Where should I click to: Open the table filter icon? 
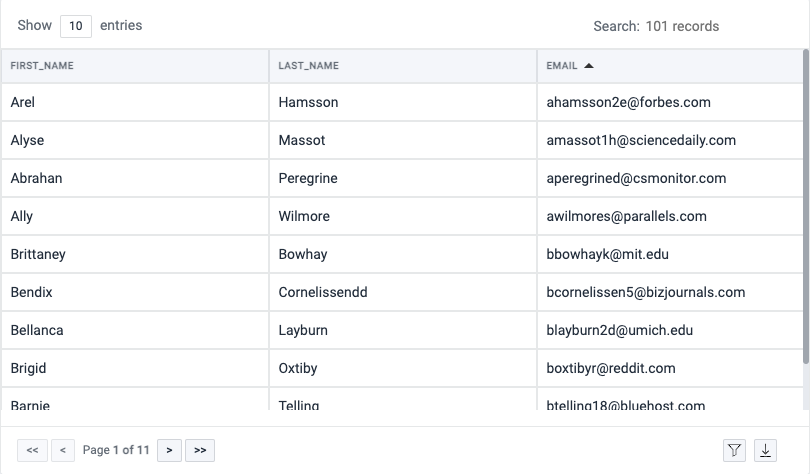(735, 450)
